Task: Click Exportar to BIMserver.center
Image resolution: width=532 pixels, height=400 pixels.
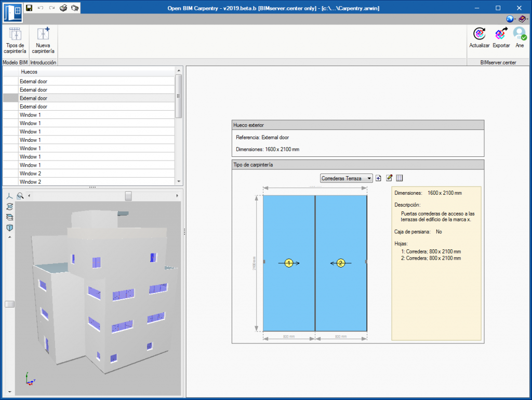Action: [501, 37]
